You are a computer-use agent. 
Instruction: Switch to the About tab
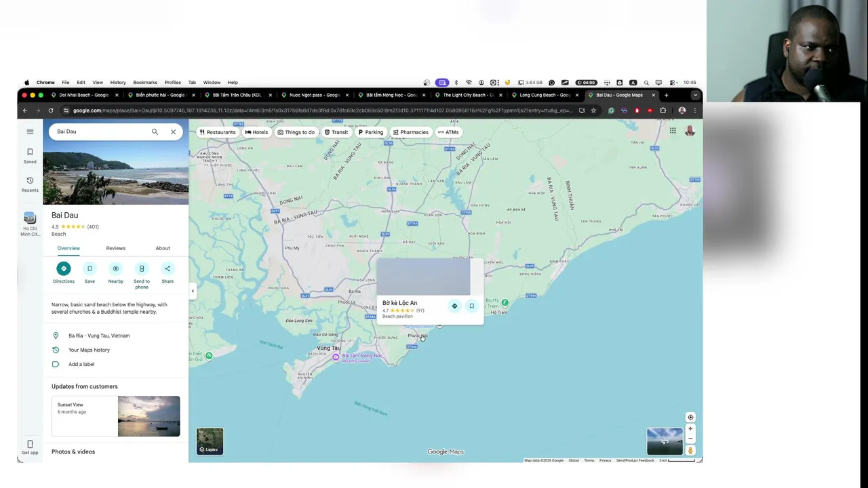[163, 248]
